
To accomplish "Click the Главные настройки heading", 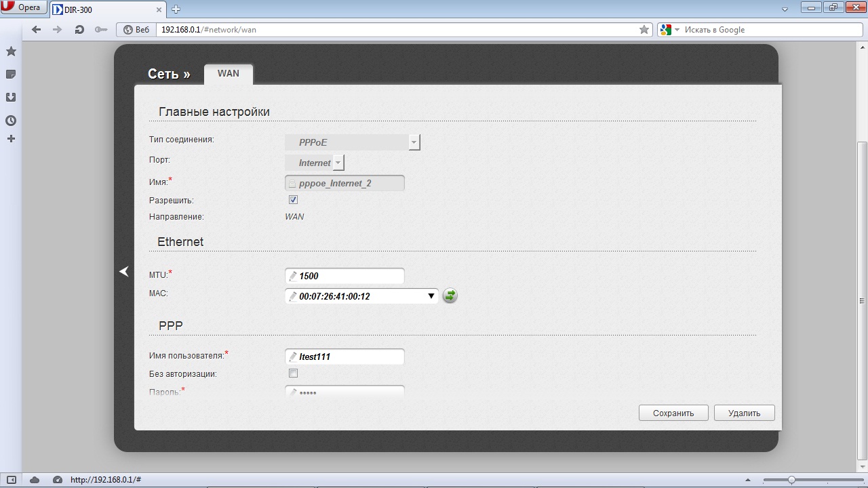I will tap(214, 112).
